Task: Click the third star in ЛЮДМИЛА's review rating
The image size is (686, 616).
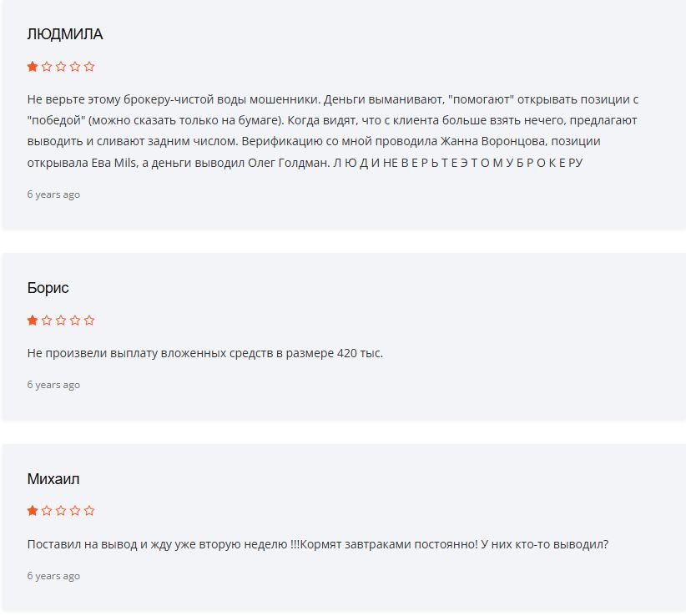Action: pyautogui.click(x=61, y=67)
